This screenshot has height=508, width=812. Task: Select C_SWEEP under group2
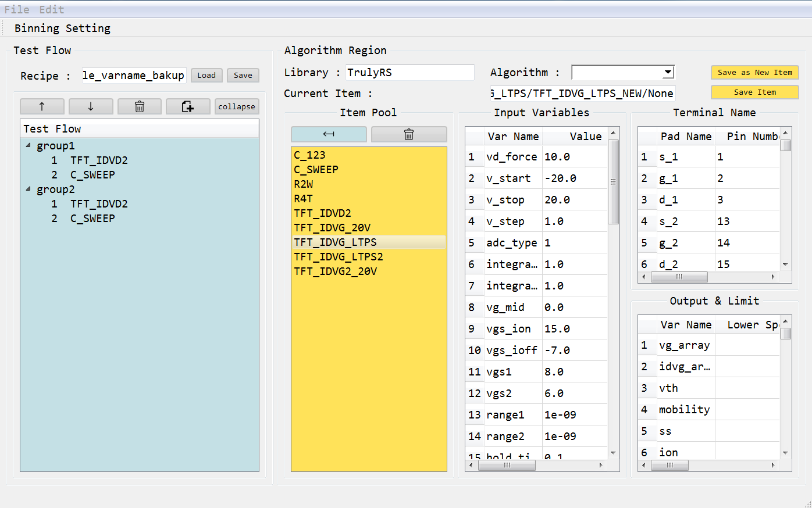coord(92,219)
